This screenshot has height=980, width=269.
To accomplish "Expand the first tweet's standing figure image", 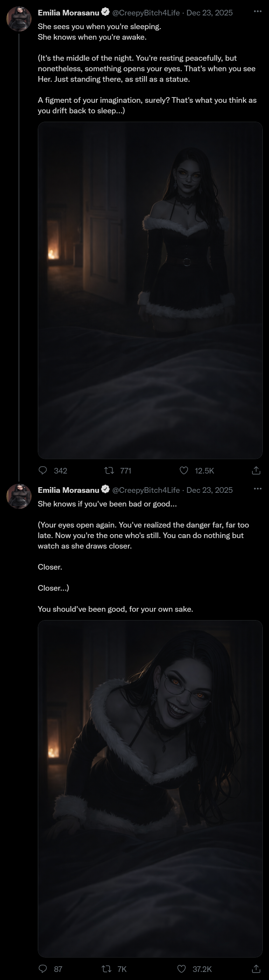I will pyautogui.click(x=150, y=290).
